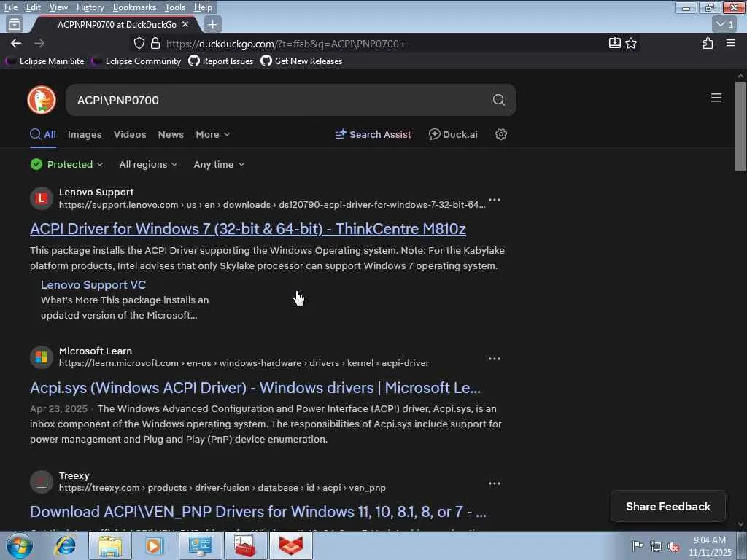Bookmark this page with the star icon

pos(631,43)
